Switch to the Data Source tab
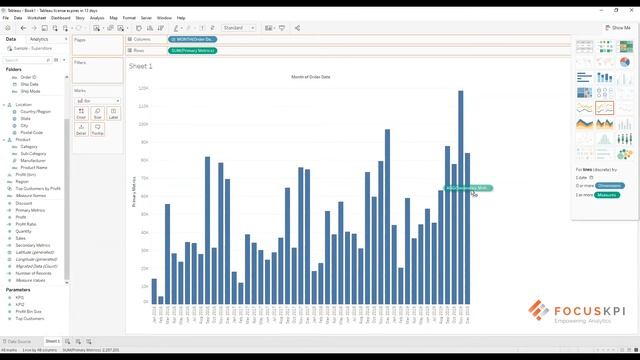640x360 pixels. (16, 341)
